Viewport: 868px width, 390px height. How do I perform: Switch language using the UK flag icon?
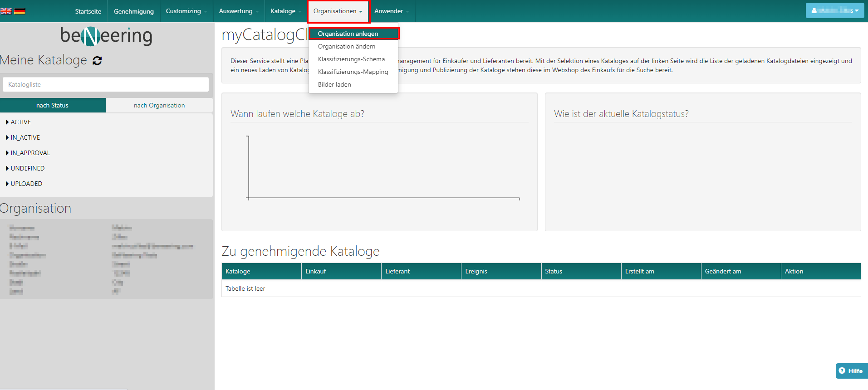pyautogui.click(x=6, y=11)
